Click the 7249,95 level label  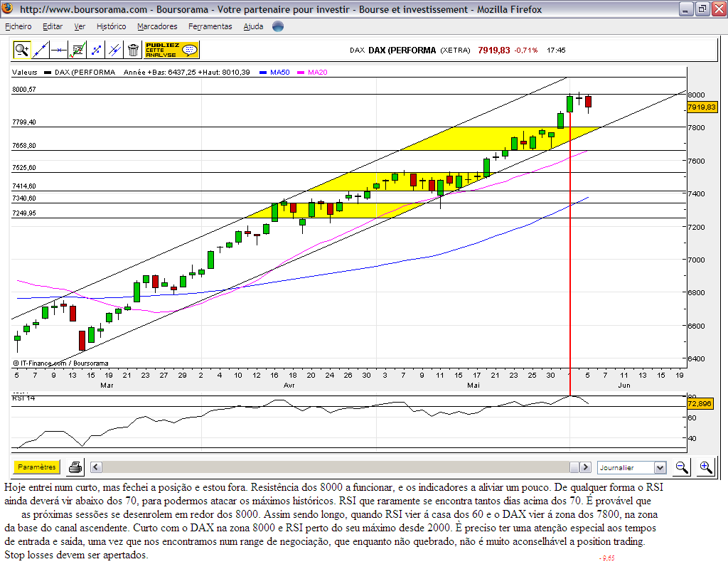24,213
